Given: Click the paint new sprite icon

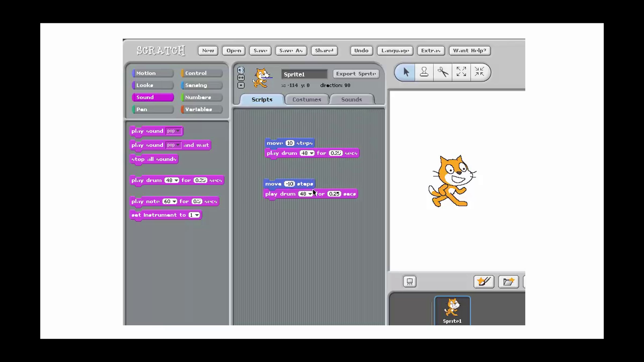Looking at the screenshot, I should [x=484, y=282].
